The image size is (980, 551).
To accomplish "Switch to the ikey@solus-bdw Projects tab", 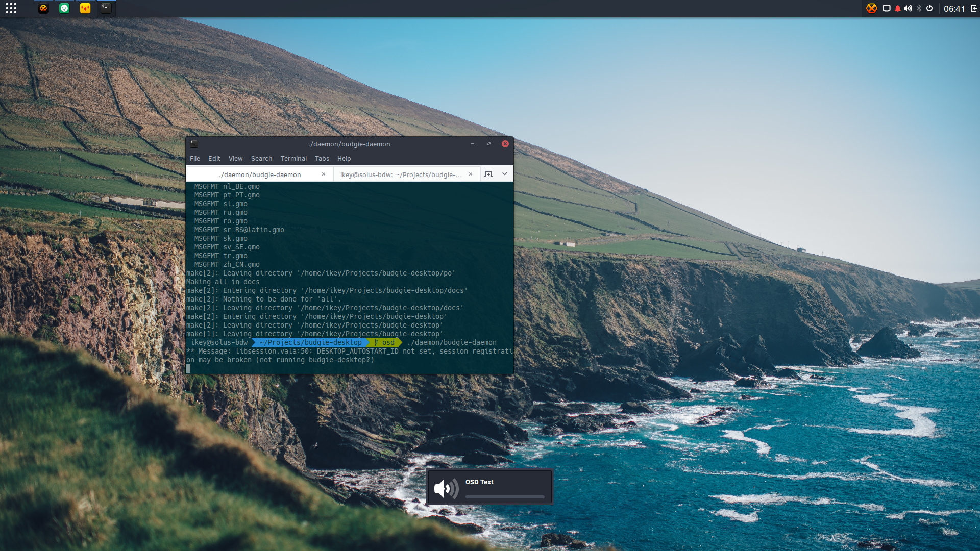I will click(x=401, y=174).
